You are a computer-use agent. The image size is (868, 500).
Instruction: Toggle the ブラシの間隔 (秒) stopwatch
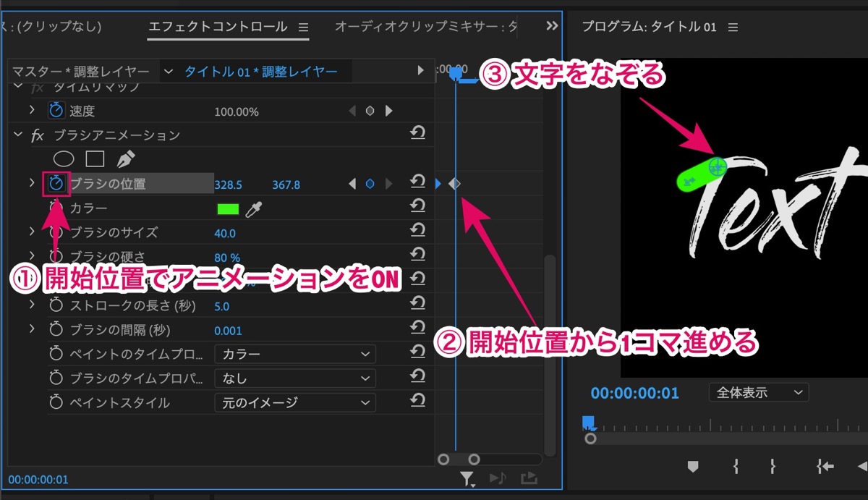click(56, 330)
